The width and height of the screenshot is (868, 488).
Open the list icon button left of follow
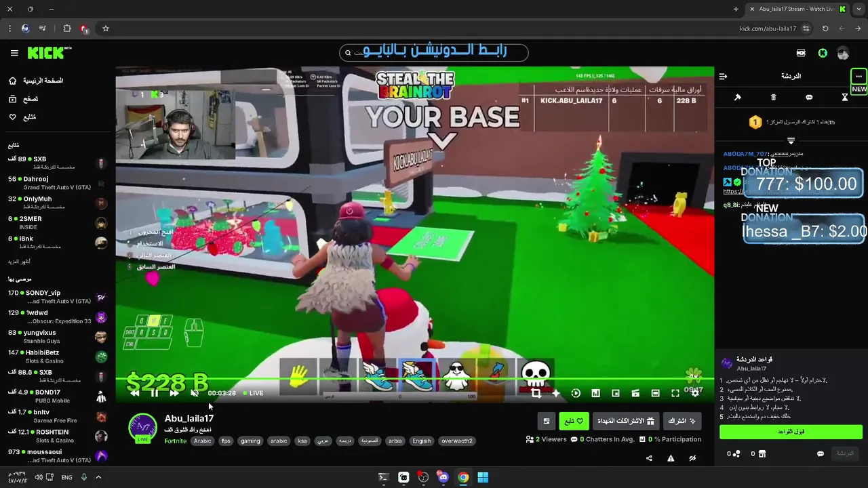coord(546,421)
